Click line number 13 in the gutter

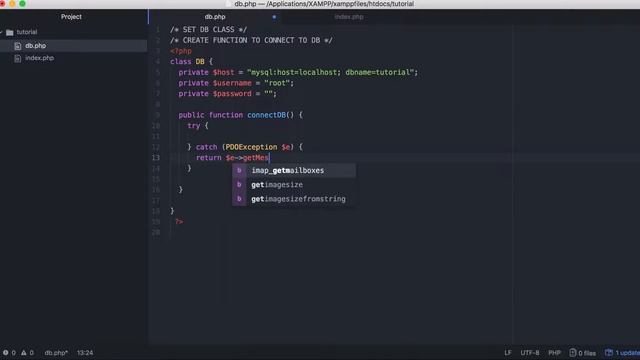click(156, 158)
